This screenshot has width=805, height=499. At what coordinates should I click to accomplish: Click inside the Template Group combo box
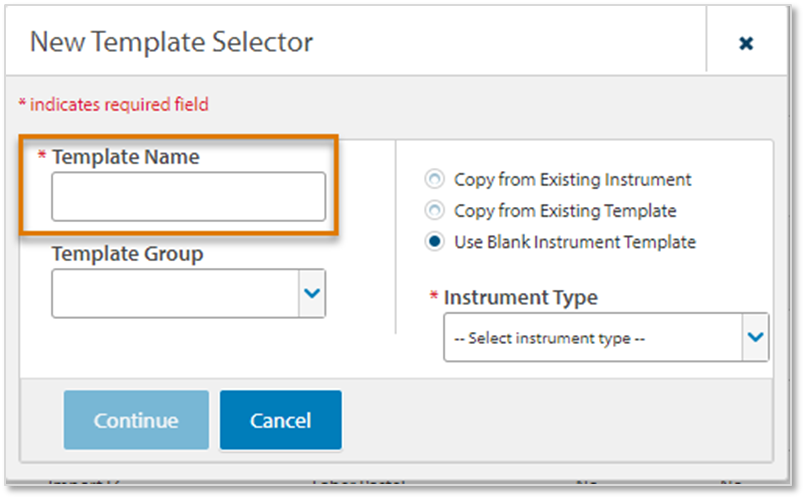point(175,293)
